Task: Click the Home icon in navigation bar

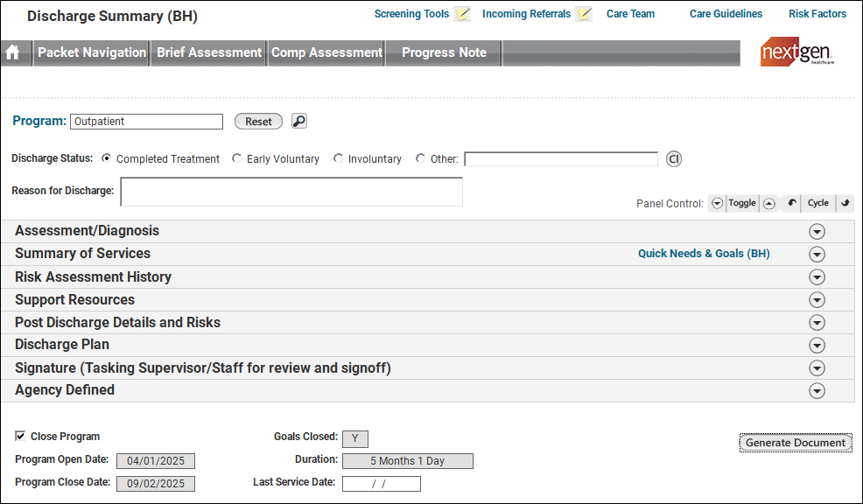Action: pos(13,52)
